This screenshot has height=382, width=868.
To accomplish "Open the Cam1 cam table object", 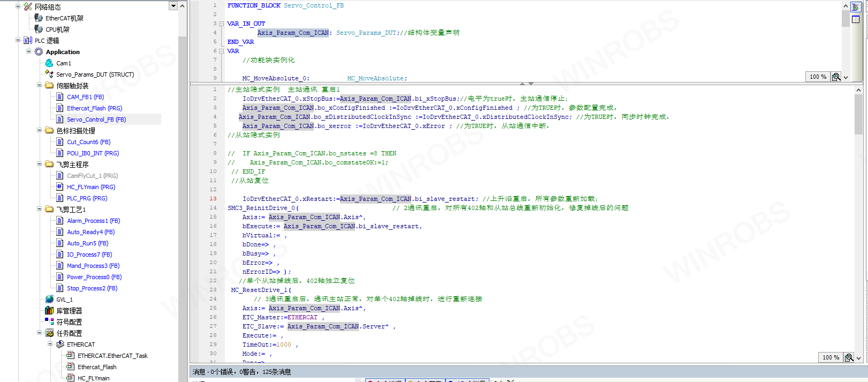I will (x=63, y=63).
